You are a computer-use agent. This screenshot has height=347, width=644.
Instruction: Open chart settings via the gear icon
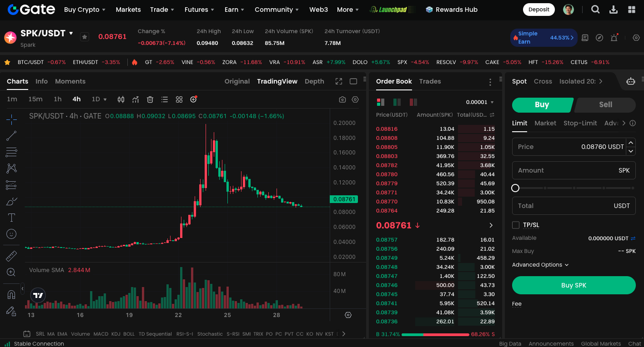tap(355, 99)
